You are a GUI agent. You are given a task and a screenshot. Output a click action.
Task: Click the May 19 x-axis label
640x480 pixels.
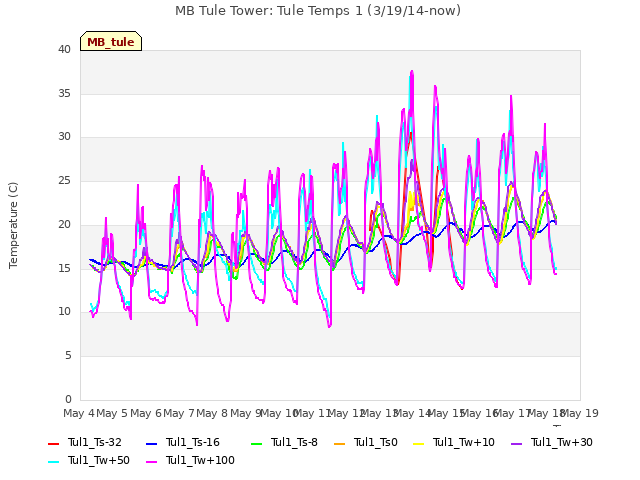tap(580, 413)
